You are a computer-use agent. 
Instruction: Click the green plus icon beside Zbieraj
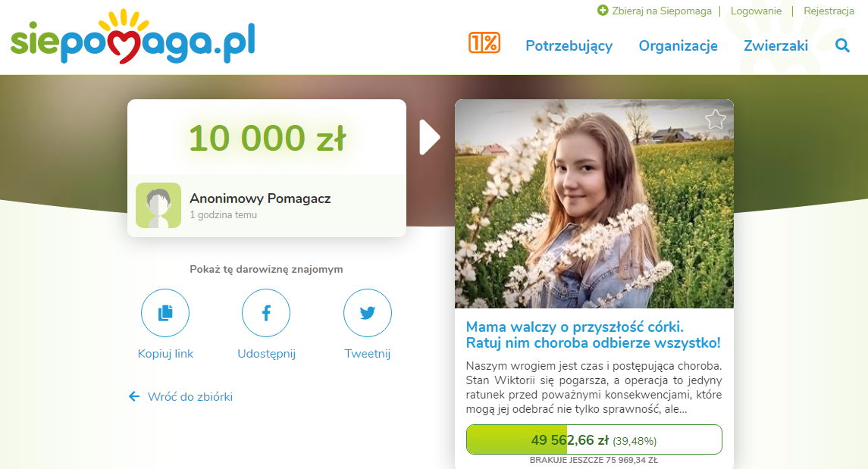click(602, 11)
